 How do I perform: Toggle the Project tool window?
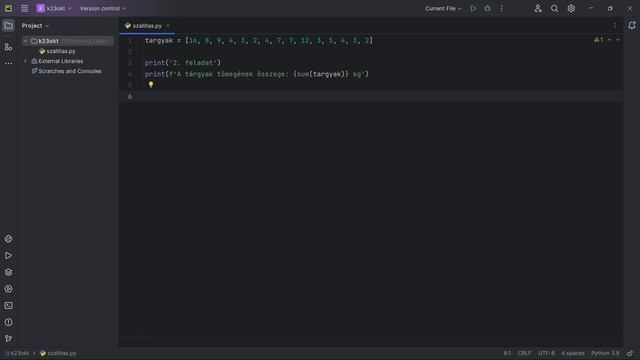(8, 25)
